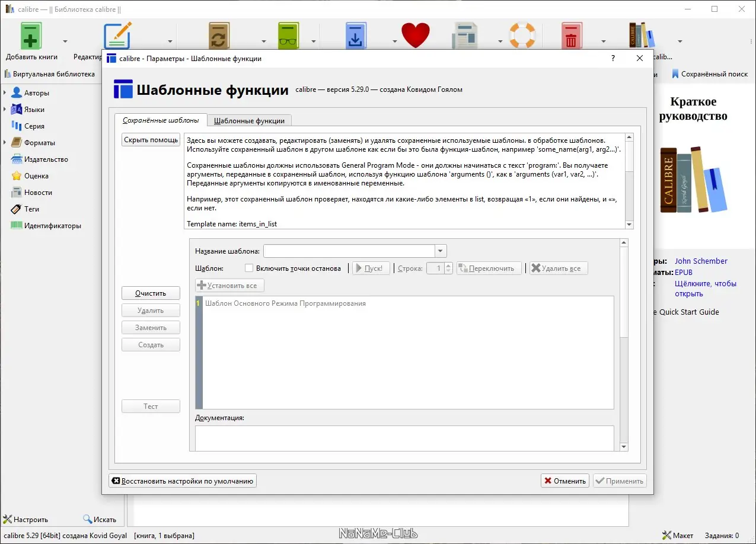
Task: Click the Удалить button
Action: pyautogui.click(x=151, y=311)
